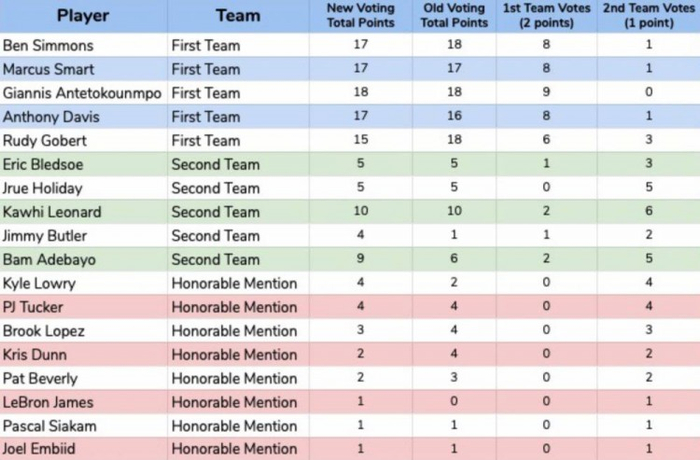Select the Joel Embiid player cell
This screenshot has width=700, height=460.
tap(84, 450)
